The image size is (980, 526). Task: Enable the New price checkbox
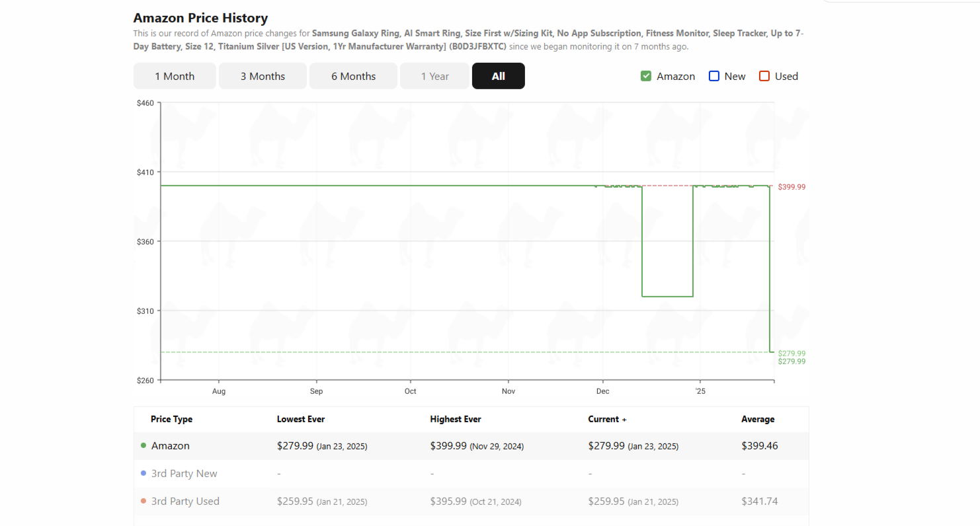(714, 76)
